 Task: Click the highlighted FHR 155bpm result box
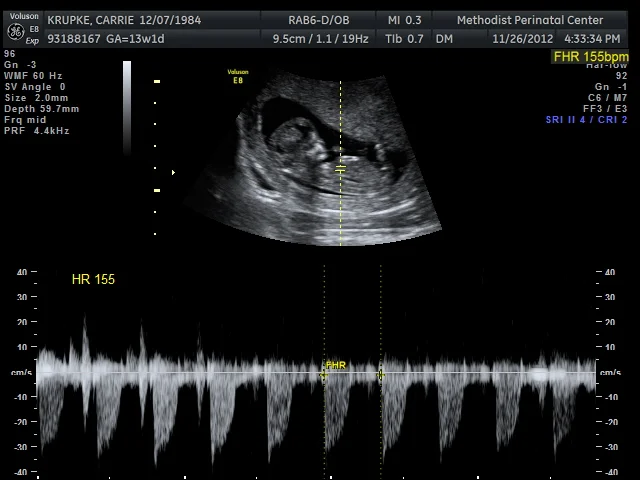point(591,57)
